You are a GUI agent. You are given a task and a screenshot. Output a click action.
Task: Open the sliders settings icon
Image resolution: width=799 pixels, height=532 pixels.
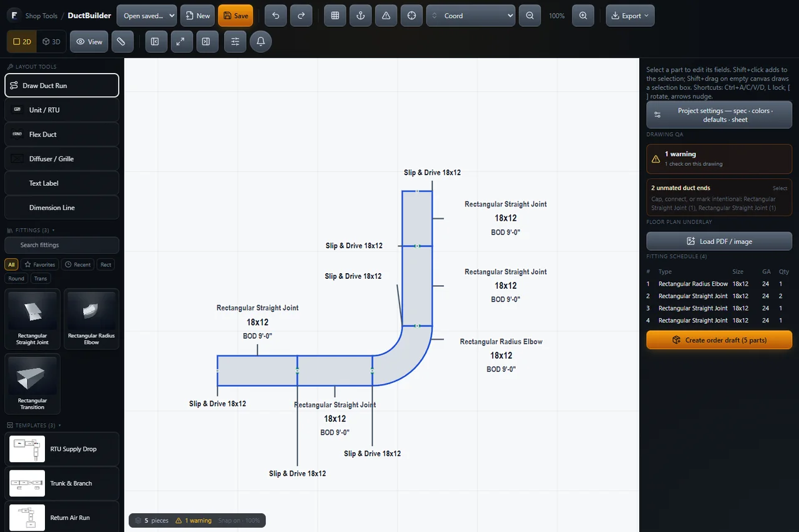click(x=235, y=42)
